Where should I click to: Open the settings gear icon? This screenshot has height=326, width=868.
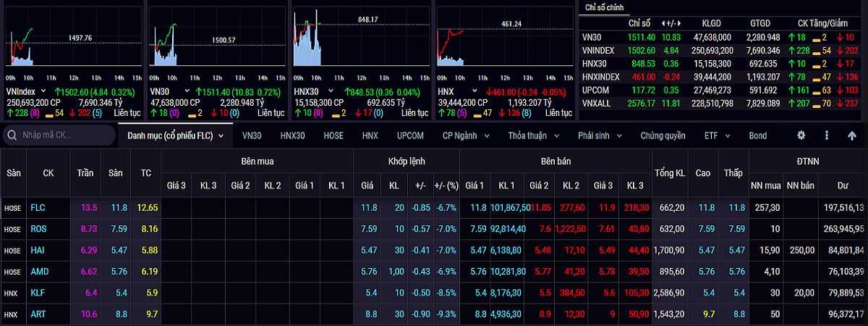click(801, 135)
